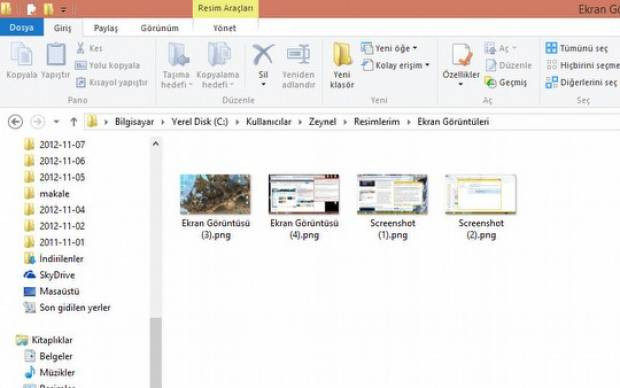This screenshot has height=388, width=620.
Task: Select the 2012-11-02 folder in the sidebar
Action: [54, 226]
